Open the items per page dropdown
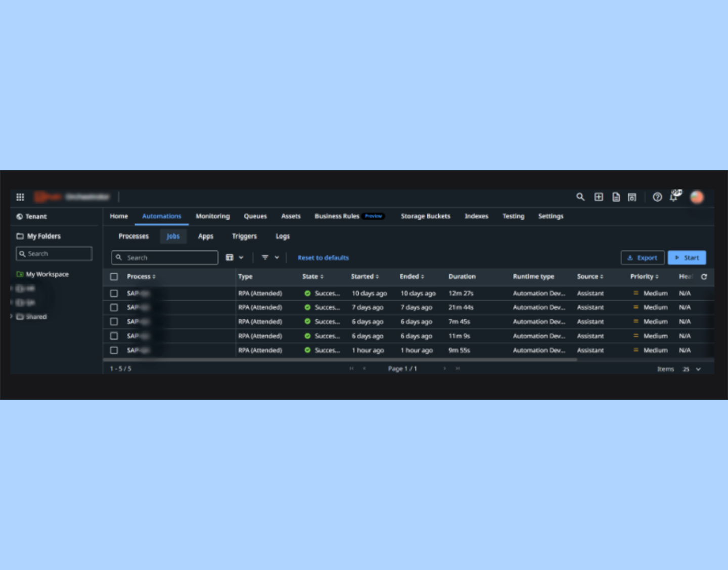728x570 pixels. (x=692, y=369)
